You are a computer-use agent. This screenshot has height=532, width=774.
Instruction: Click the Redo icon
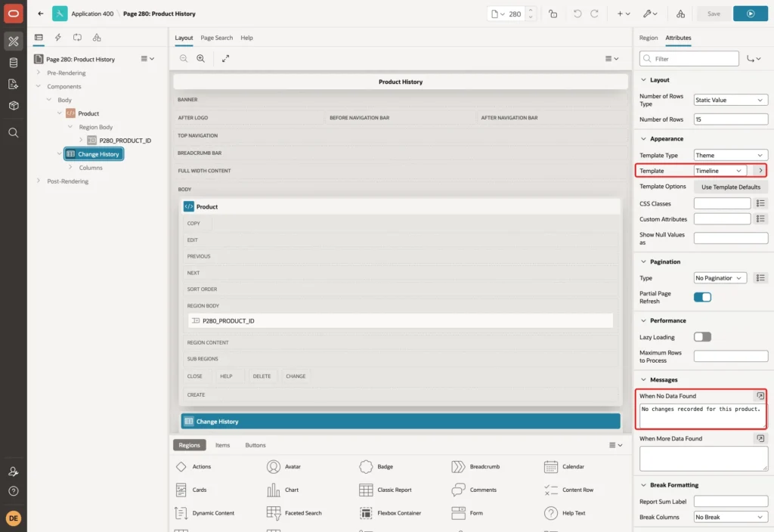tap(594, 14)
